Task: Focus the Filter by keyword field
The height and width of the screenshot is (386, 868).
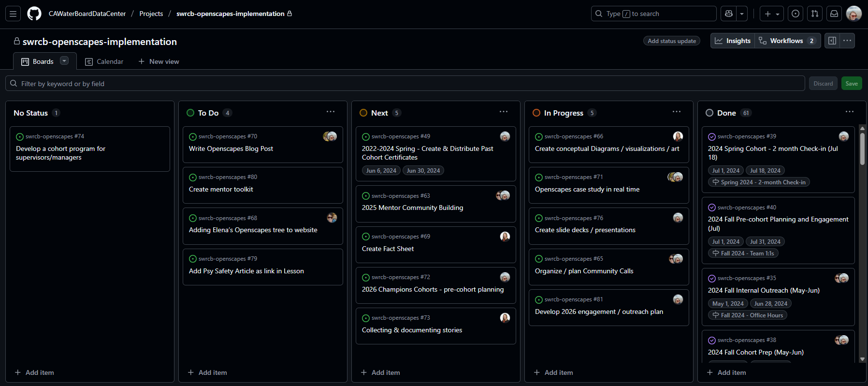Action: (405, 84)
